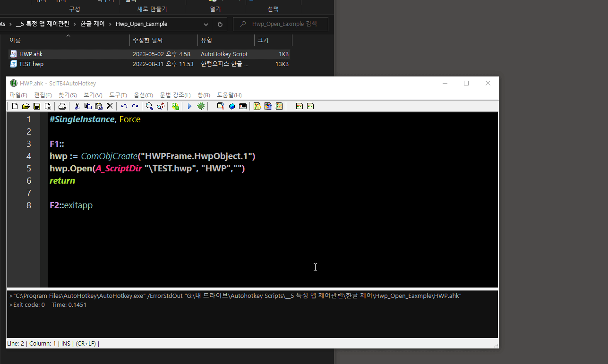
Task: Redo the edit using toolbar arrow
Action: [x=135, y=106]
